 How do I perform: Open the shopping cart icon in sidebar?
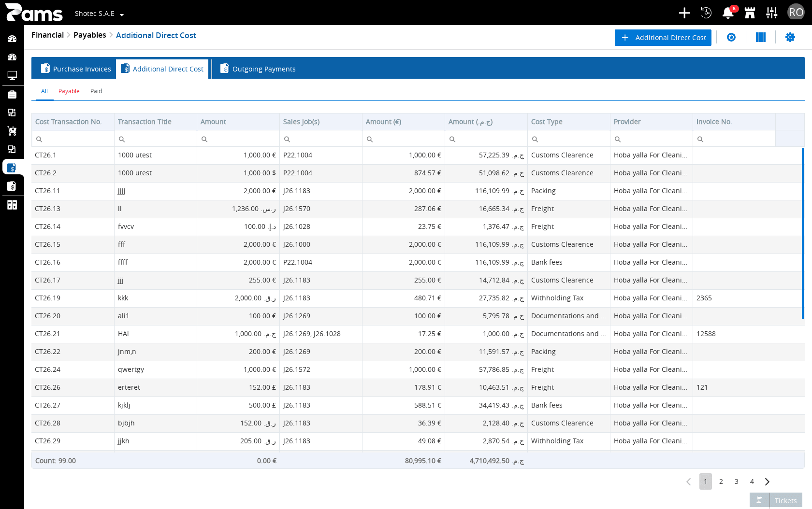pos(12,131)
